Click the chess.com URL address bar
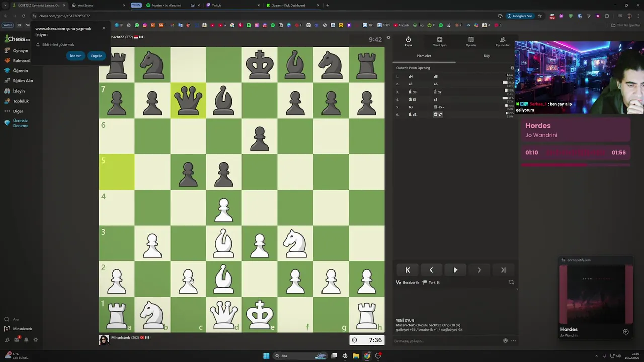Image resolution: width=644 pixels, height=362 pixels. [262, 16]
